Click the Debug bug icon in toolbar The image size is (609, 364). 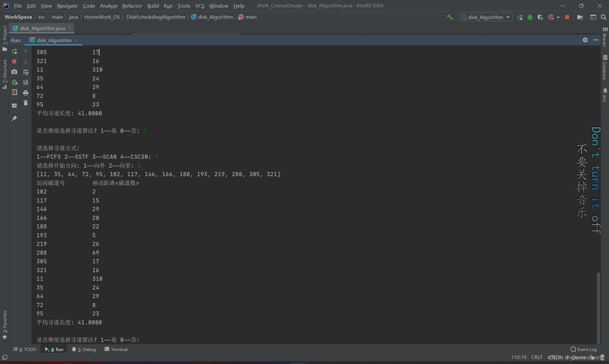point(530,17)
